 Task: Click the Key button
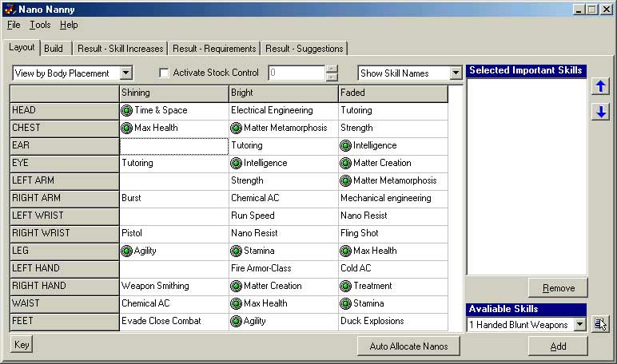[22, 345]
